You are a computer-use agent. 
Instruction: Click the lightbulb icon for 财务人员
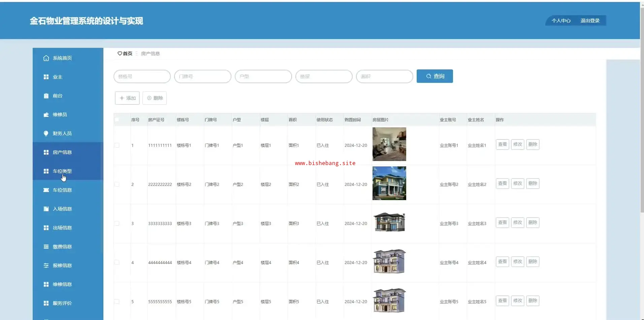coord(46,133)
